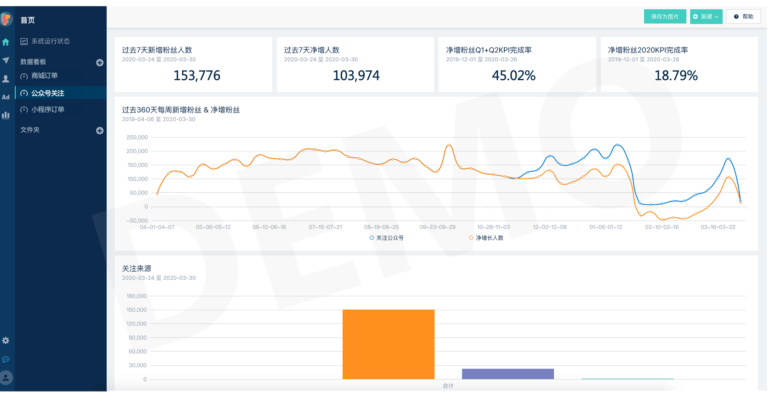This screenshot has width=768, height=398.
Task: Open the home icon in left rail
Action: 6,42
